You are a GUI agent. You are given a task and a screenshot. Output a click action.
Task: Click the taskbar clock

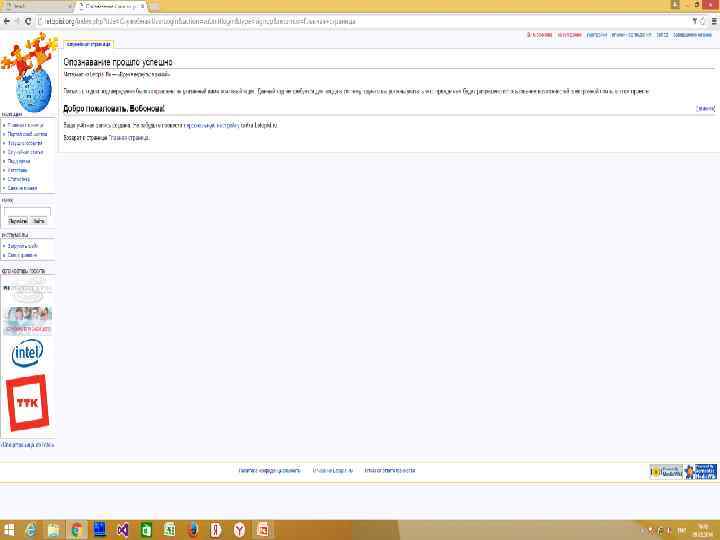point(703,530)
